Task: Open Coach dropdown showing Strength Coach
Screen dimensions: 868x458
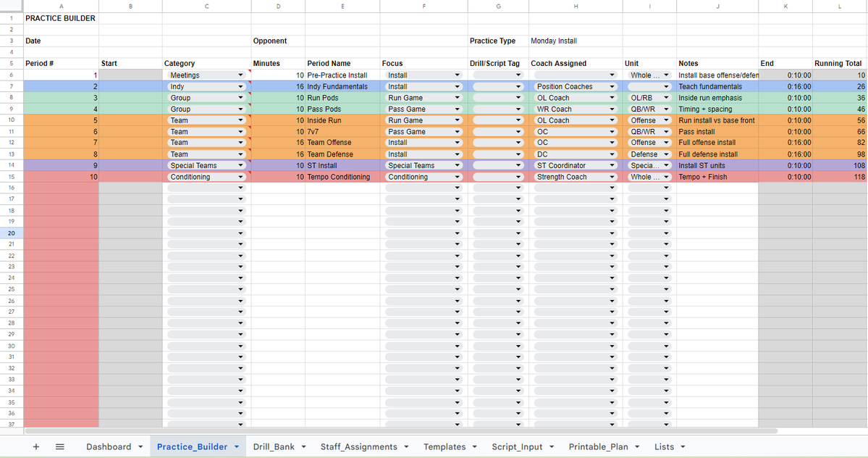Action: pos(575,177)
